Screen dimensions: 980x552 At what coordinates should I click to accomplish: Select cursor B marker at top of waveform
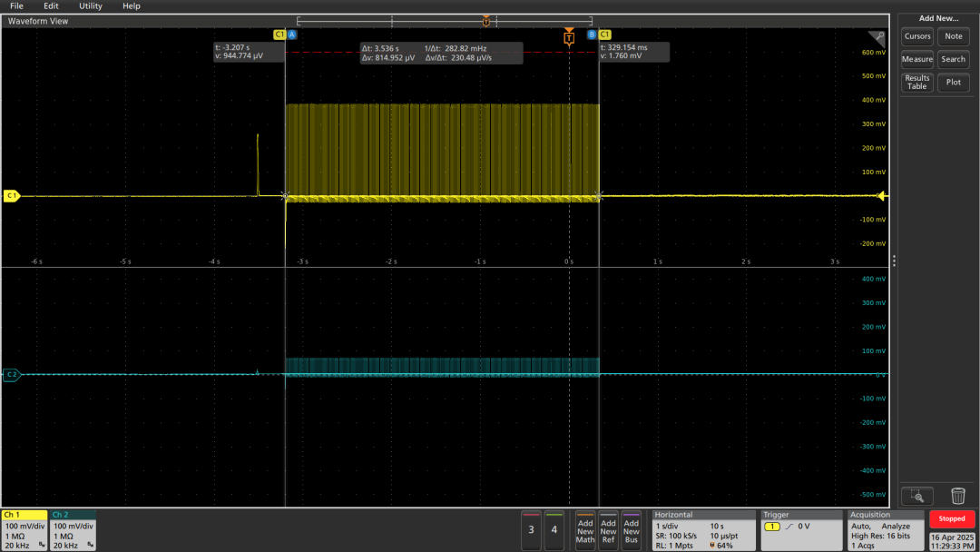pos(592,34)
